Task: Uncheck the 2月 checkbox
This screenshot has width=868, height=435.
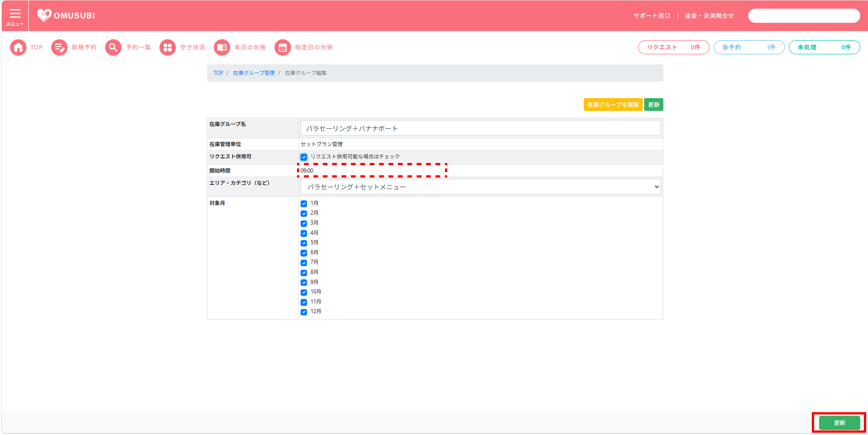Action: pos(304,213)
